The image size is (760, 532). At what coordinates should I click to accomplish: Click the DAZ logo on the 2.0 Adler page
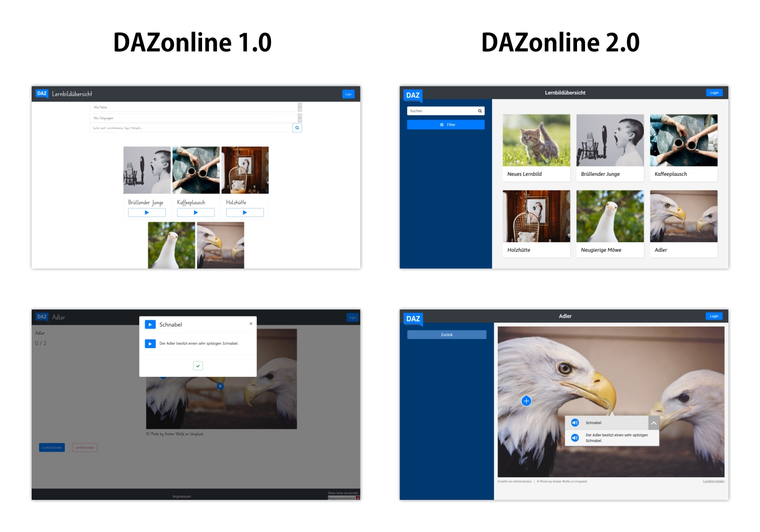pyautogui.click(x=413, y=318)
